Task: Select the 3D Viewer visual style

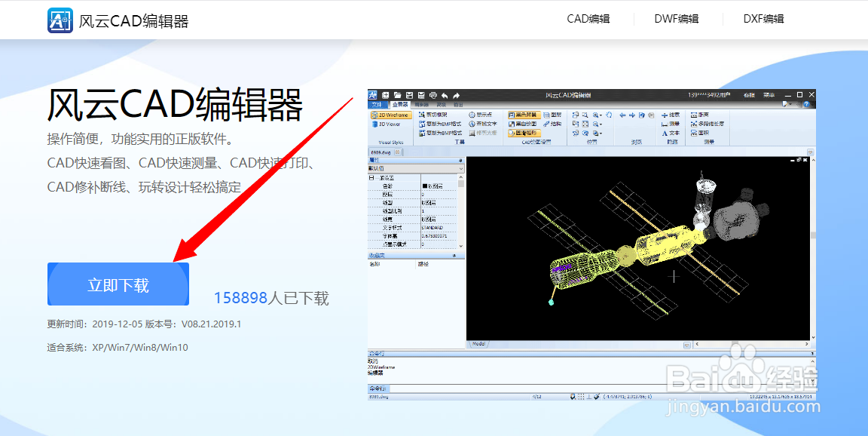Action: pyautogui.click(x=387, y=124)
